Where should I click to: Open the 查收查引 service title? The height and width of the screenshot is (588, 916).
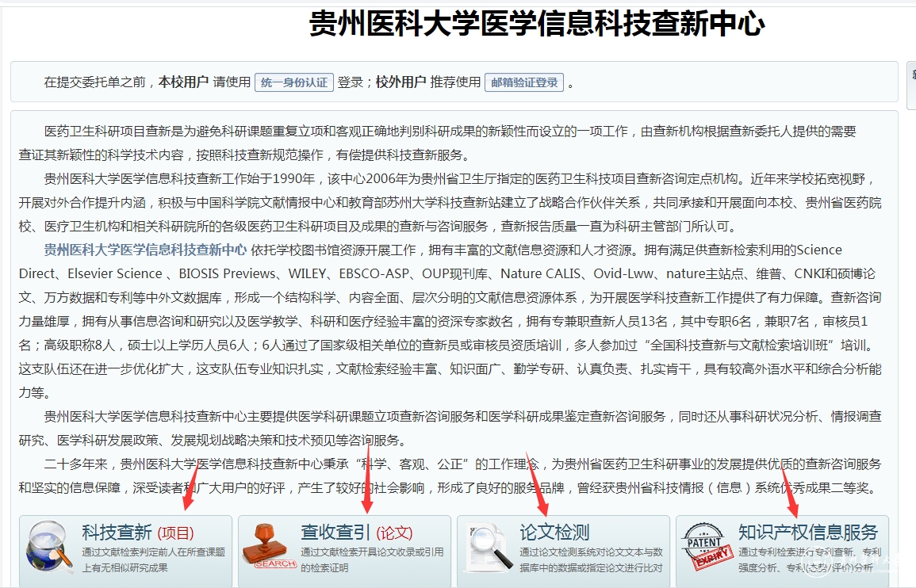click(x=335, y=532)
